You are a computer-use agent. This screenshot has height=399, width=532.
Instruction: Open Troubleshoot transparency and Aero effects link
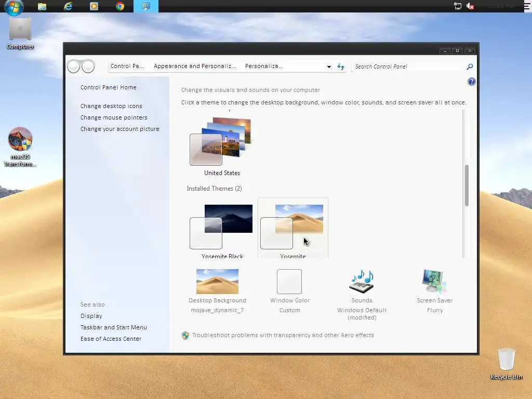tap(283, 335)
